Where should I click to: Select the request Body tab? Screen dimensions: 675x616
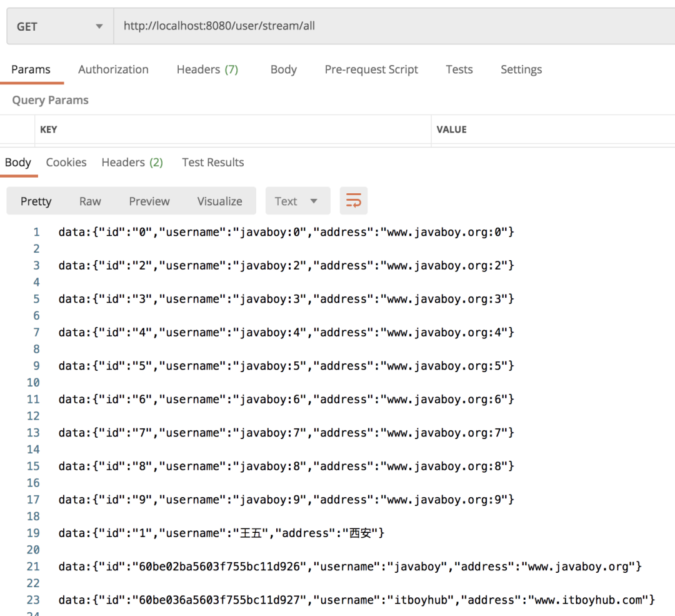click(283, 69)
